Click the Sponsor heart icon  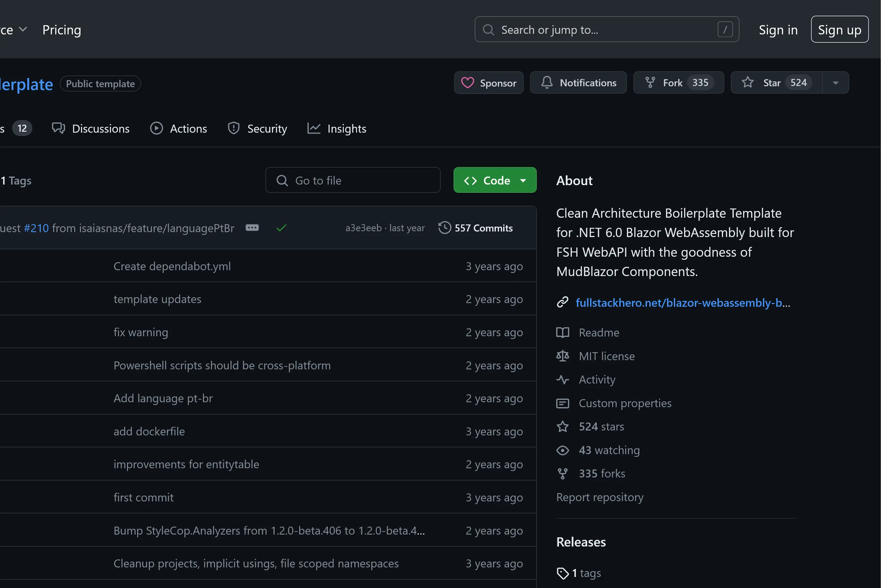467,83
